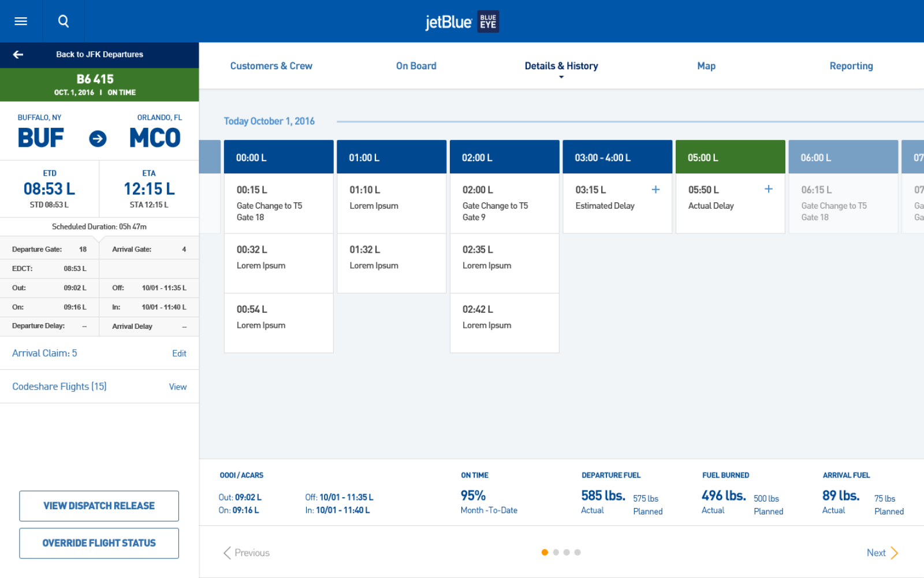The image size is (924, 578).
Task: Open the Details & History dropdown arrow
Action: (x=561, y=77)
